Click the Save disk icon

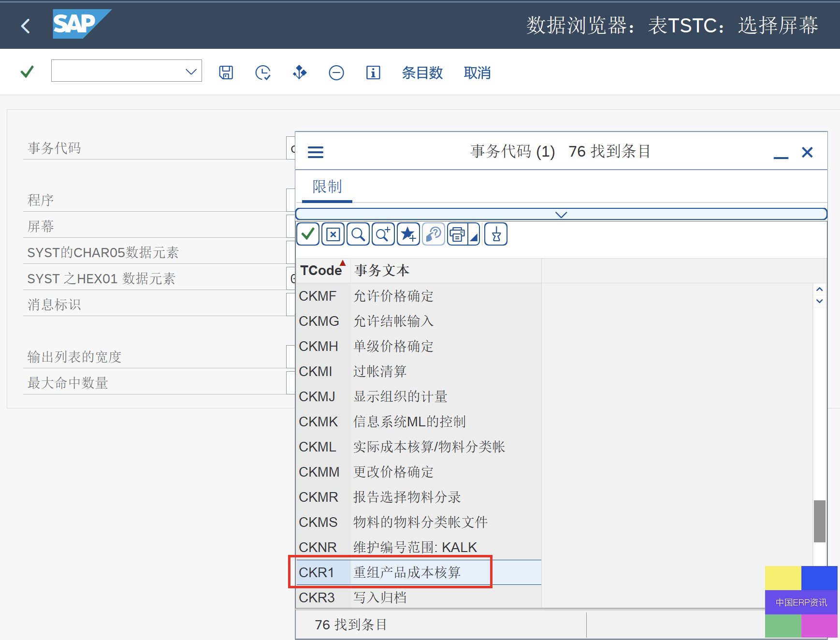226,73
